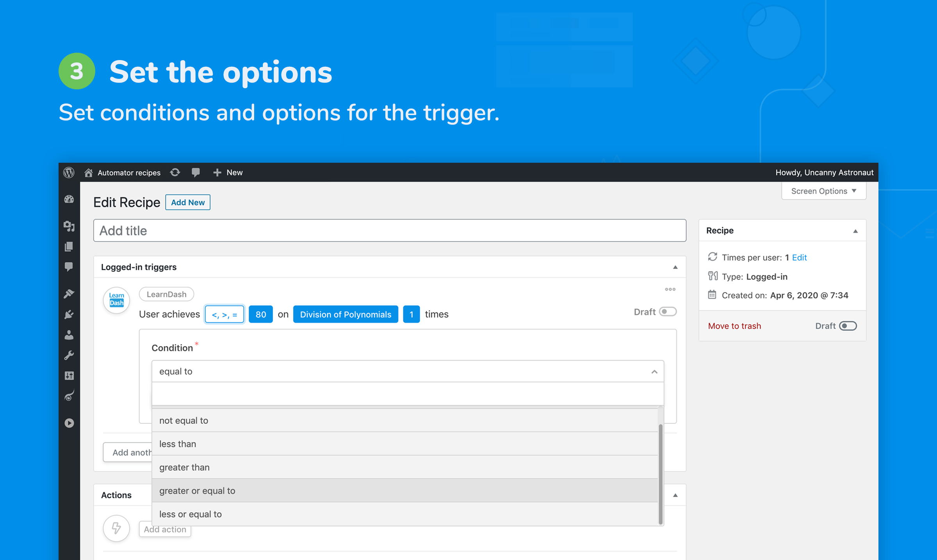Click the WordPress logo icon

tap(70, 172)
